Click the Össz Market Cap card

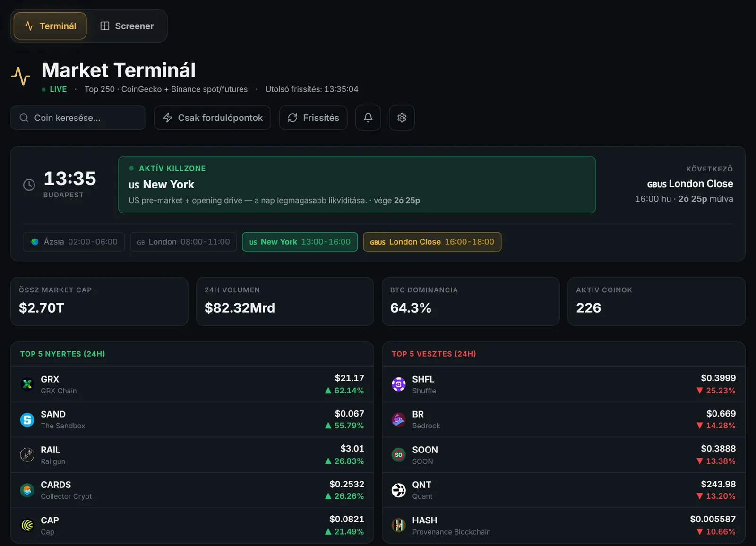99,301
